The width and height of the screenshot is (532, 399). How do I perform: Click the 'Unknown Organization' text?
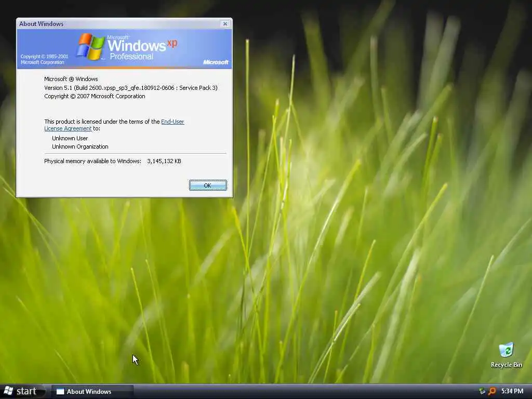pyautogui.click(x=80, y=147)
